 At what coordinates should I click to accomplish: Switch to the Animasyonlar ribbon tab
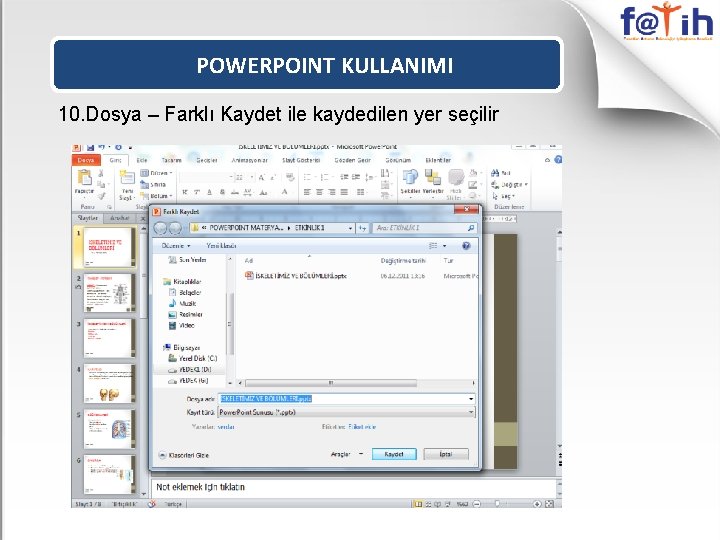pos(249,160)
